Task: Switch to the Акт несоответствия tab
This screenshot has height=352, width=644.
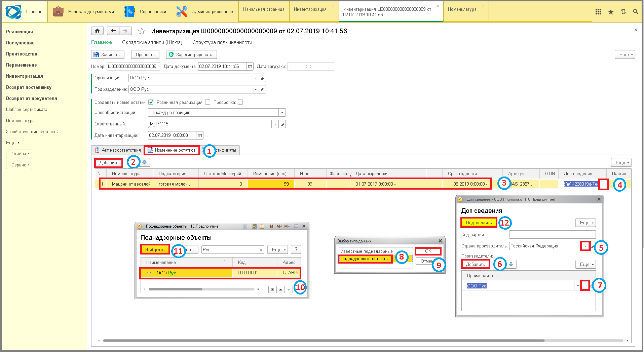Action: tap(118, 150)
